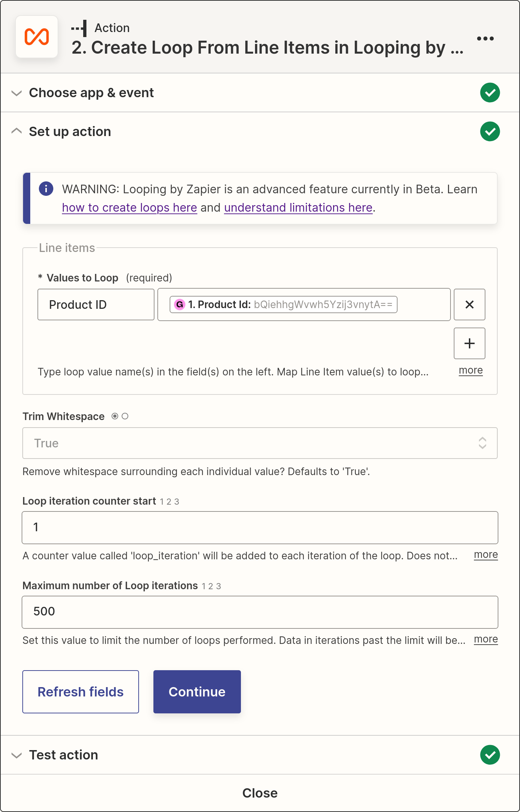Open the 'understand limitations here' link

point(298,208)
